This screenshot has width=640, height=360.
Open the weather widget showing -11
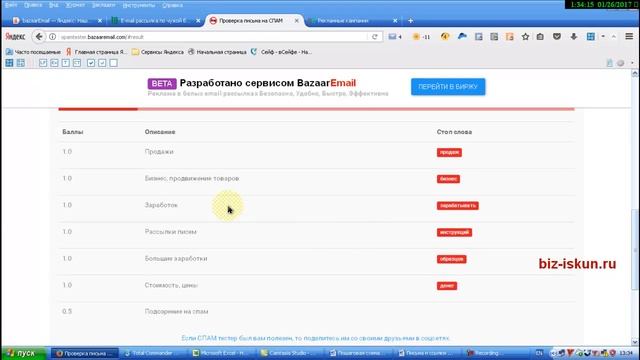pos(421,37)
